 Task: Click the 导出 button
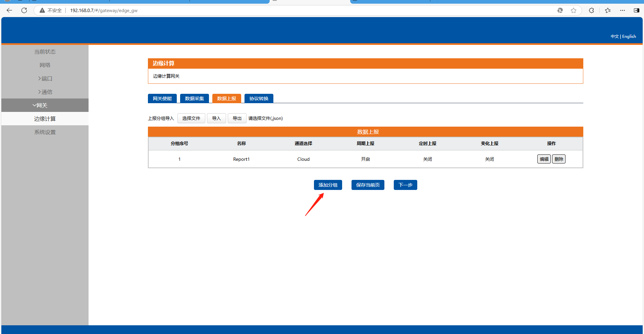coord(237,118)
